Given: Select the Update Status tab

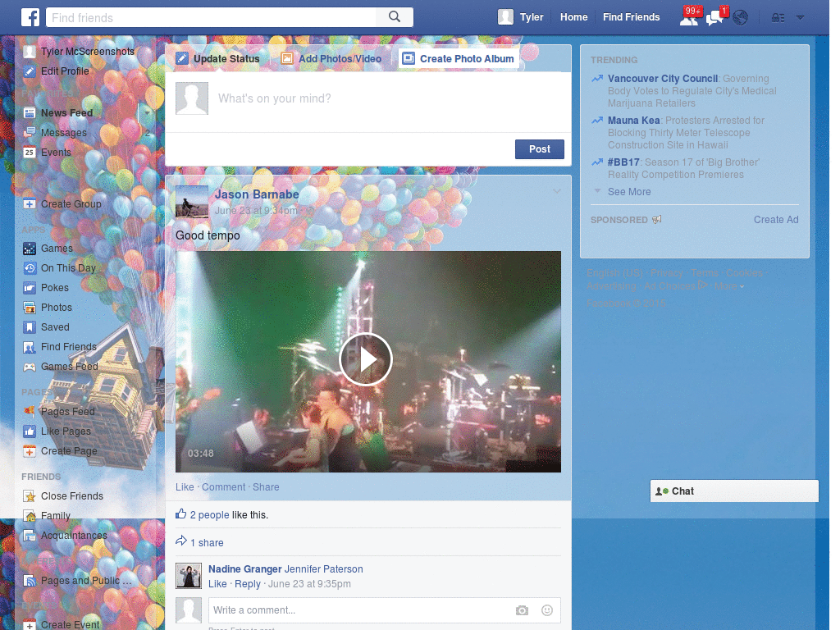Looking at the screenshot, I should point(218,58).
